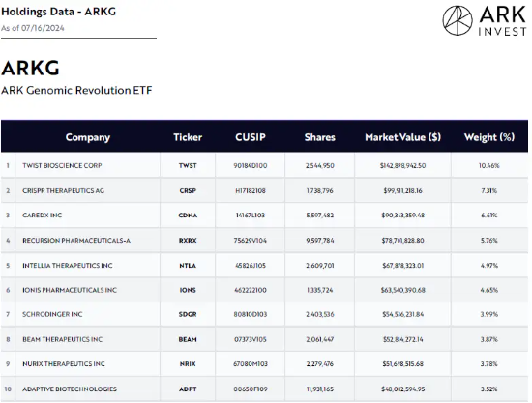Viewport: 532px width, 403px height.
Task: Click the 5.76% weight cell
Action: click(x=489, y=241)
